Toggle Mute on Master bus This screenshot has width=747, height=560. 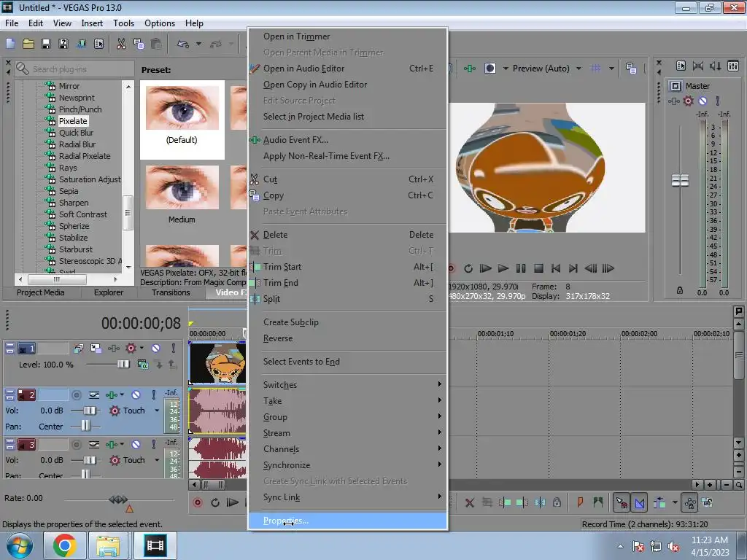(x=703, y=101)
